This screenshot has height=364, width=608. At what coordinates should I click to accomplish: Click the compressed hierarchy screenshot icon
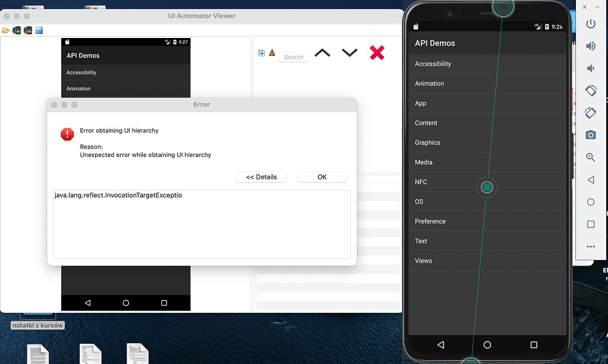28,30
